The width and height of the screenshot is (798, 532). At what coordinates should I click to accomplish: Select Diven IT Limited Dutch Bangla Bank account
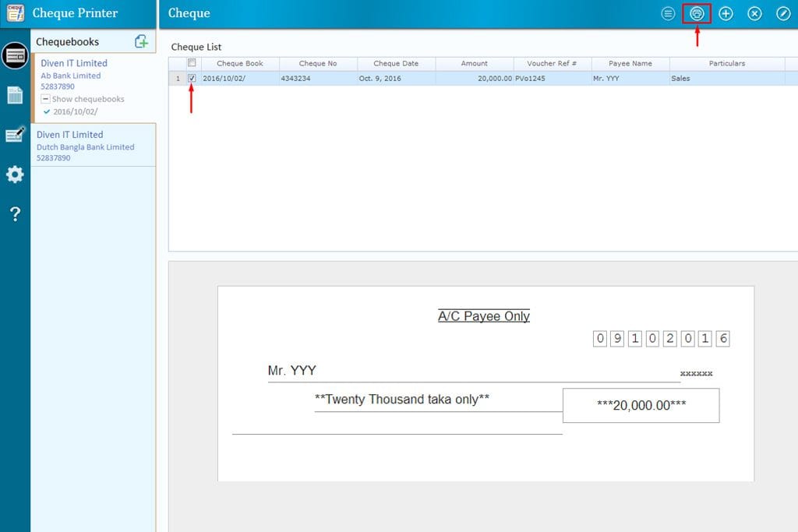pos(86,146)
